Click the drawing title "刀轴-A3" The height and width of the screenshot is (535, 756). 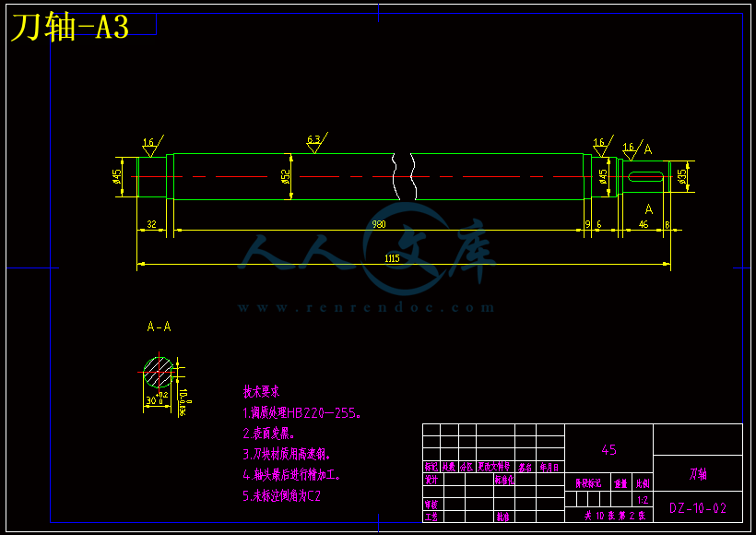point(70,28)
